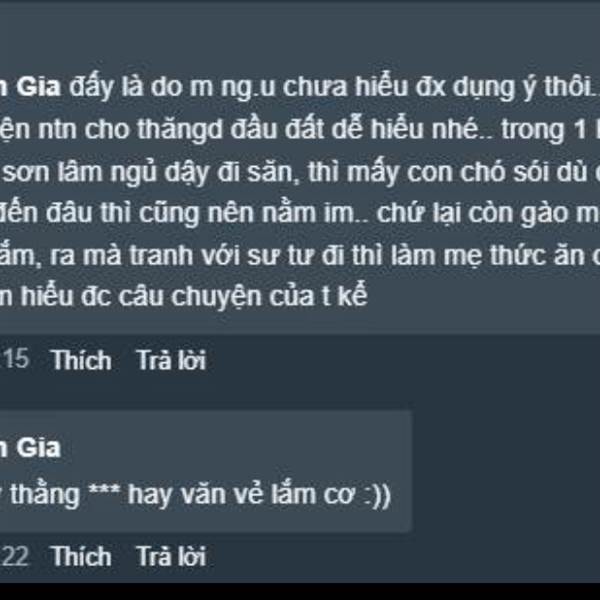Click the words "chứ lại còn gào"

474,213
